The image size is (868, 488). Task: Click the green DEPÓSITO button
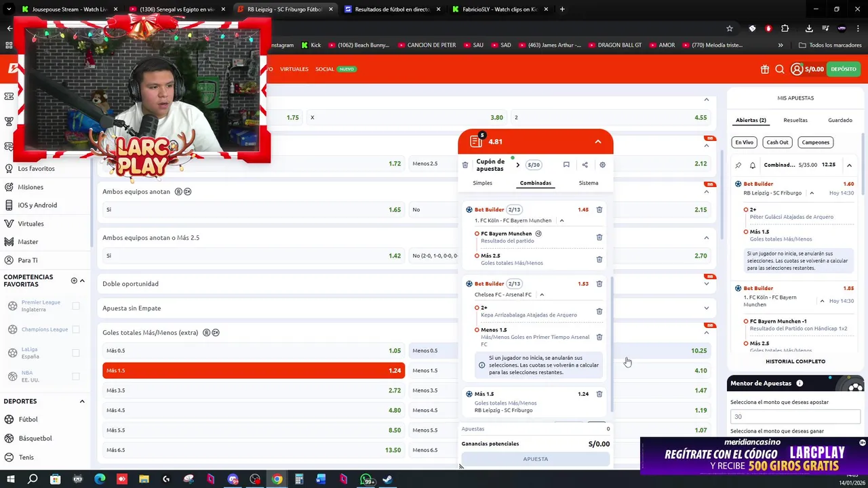[844, 69]
